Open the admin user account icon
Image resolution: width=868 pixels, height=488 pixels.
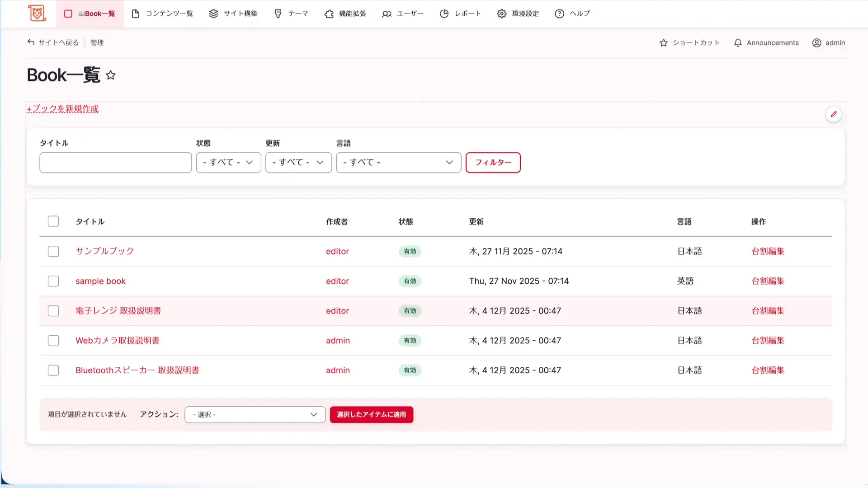pos(816,42)
